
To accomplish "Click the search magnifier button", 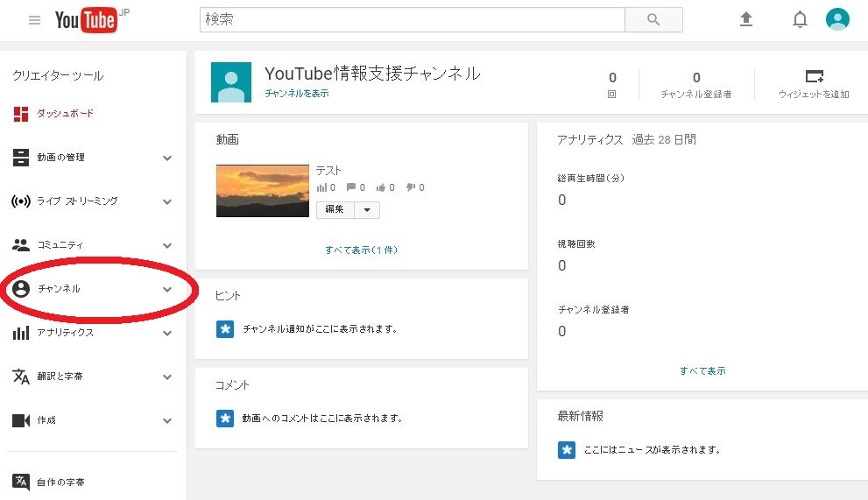I will [x=653, y=19].
